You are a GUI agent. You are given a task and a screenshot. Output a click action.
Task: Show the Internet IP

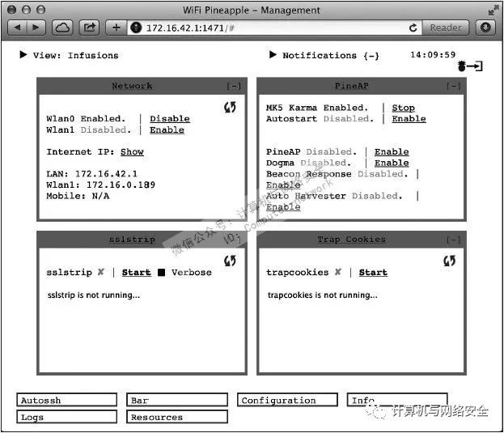(132, 151)
